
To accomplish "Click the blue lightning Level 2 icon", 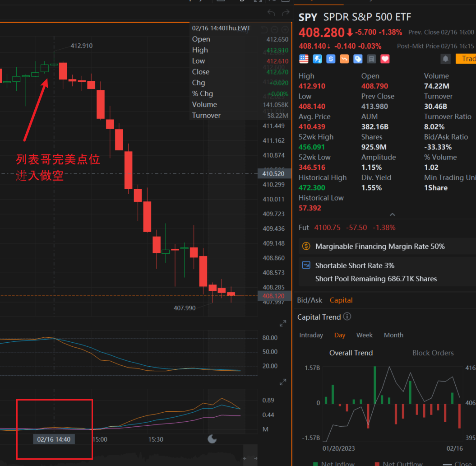I will click(x=317, y=59).
